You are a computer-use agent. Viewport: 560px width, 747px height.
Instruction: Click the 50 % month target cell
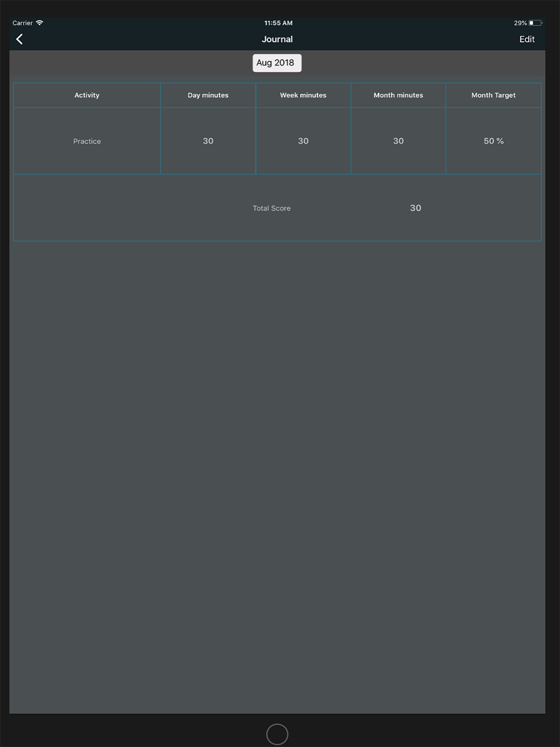point(493,141)
